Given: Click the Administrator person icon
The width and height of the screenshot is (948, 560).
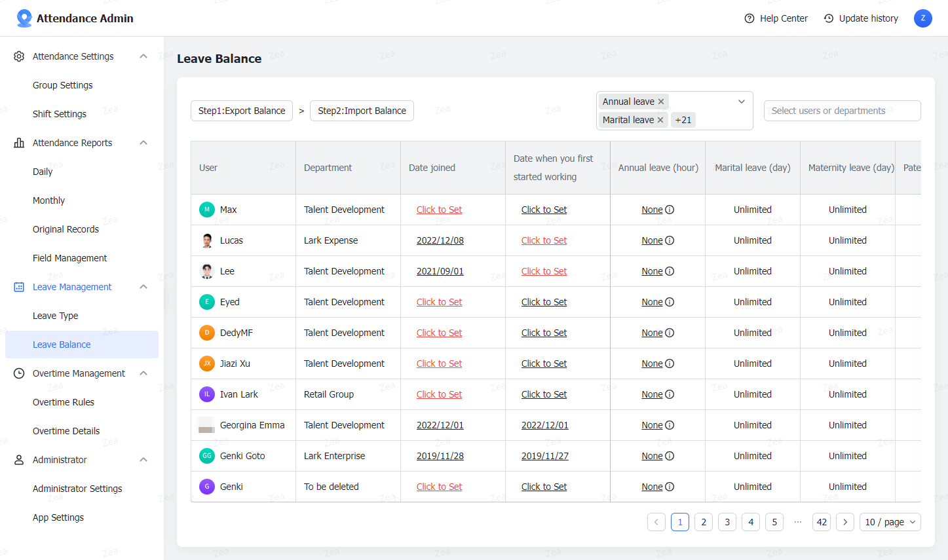Looking at the screenshot, I should 20,460.
